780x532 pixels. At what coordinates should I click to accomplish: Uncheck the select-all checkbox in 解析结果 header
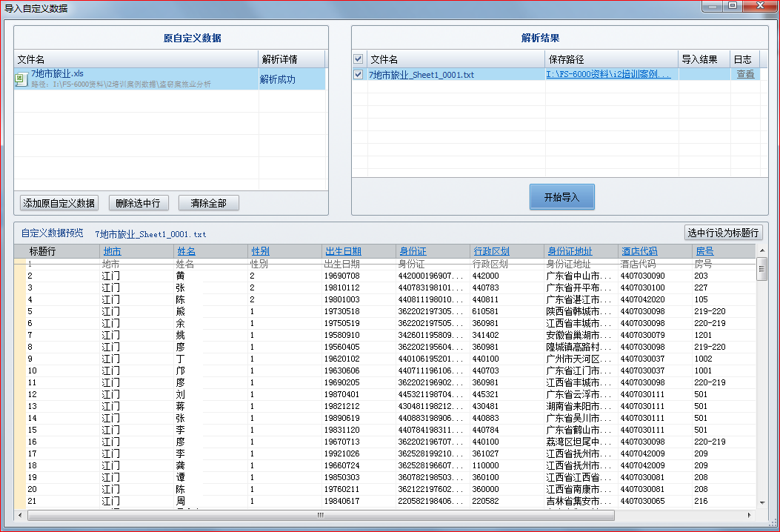358,59
